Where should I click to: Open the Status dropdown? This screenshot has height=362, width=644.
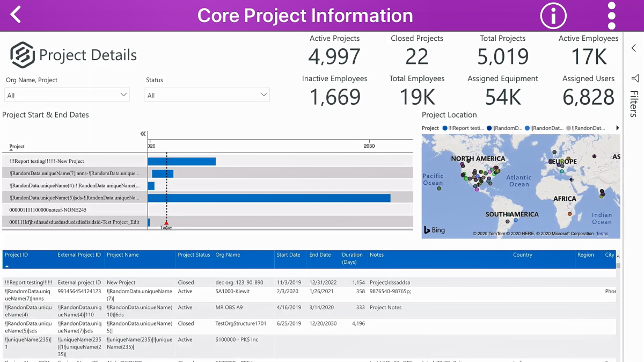[207, 95]
